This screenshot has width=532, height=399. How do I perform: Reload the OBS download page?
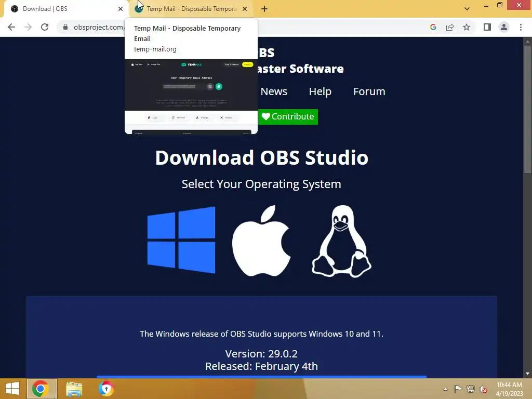click(x=45, y=27)
